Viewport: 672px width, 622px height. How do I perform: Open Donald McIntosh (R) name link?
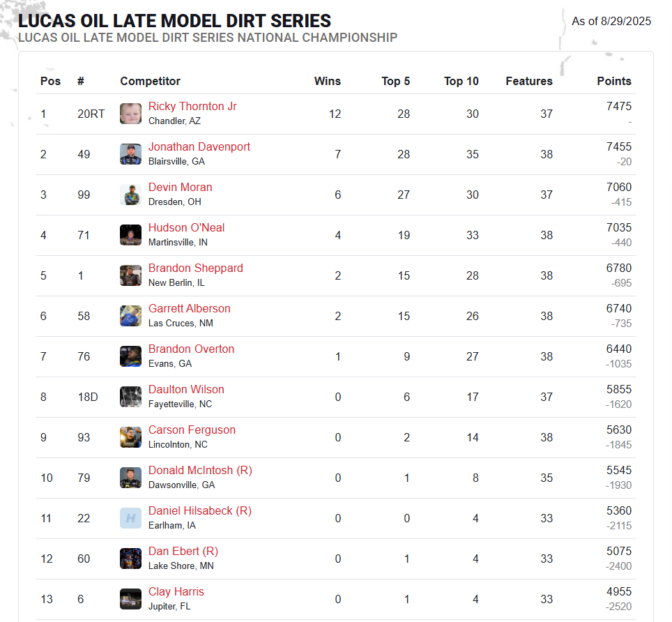(x=200, y=471)
